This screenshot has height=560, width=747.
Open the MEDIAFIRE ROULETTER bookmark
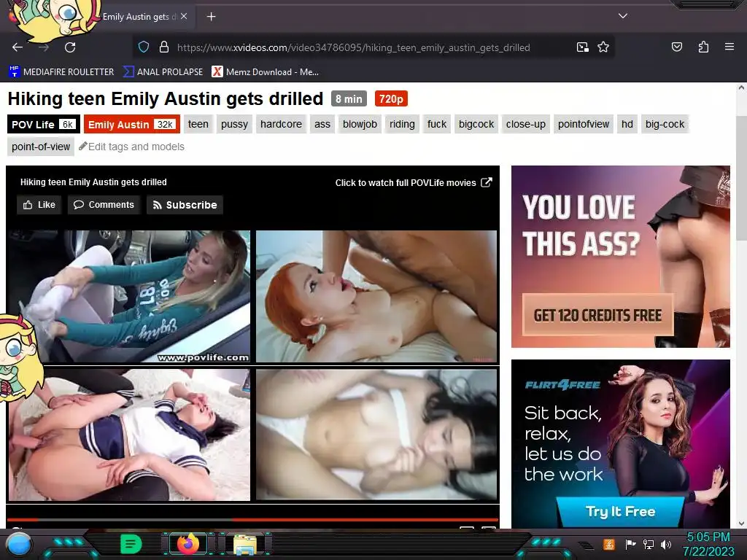click(61, 72)
